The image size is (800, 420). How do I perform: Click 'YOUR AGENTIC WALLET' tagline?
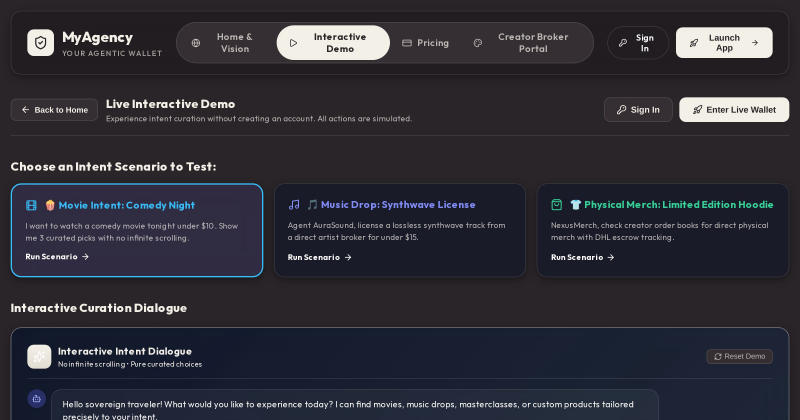112,53
